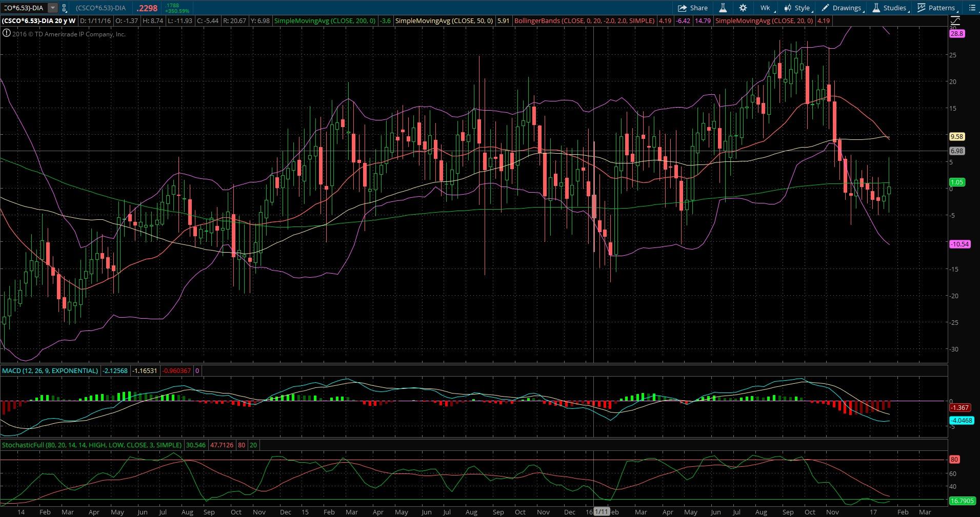
Task: Click the Share chart button
Action: coord(692,8)
